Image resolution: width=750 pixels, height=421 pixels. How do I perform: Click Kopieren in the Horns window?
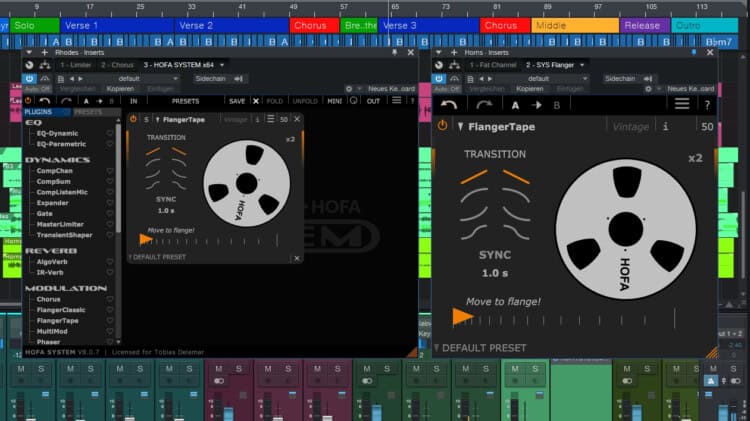pyautogui.click(x=529, y=89)
